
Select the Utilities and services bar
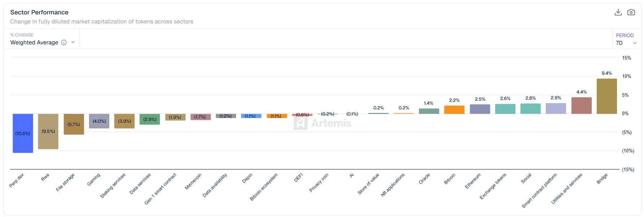coord(581,105)
